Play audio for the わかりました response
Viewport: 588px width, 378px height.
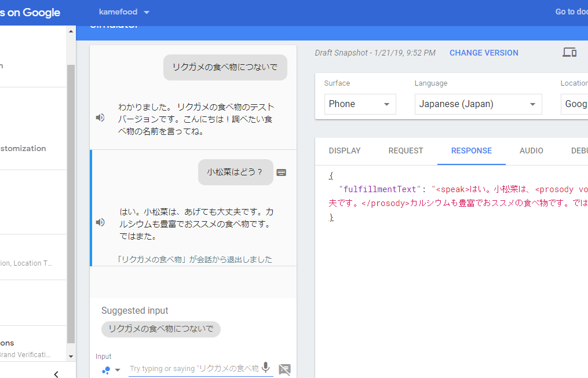100,118
